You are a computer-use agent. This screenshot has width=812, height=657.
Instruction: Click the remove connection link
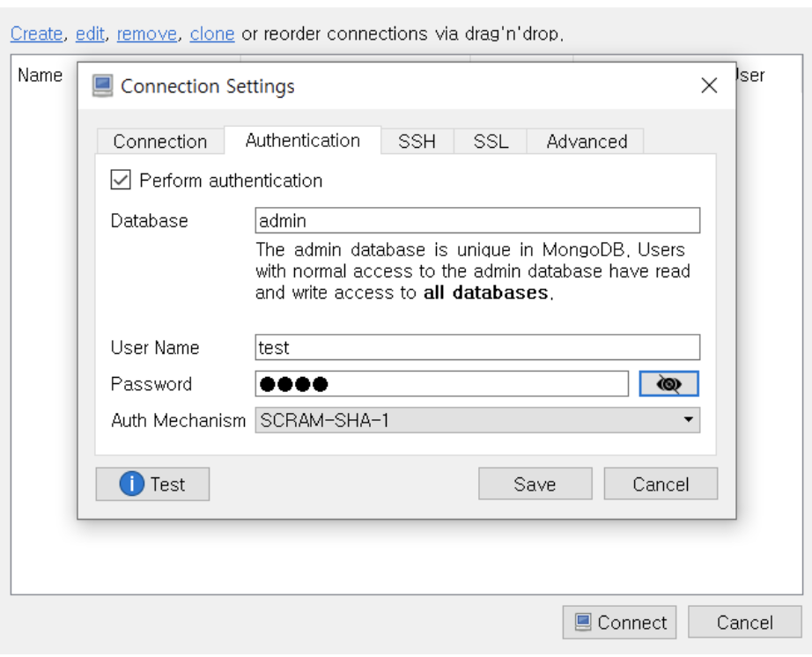146,33
